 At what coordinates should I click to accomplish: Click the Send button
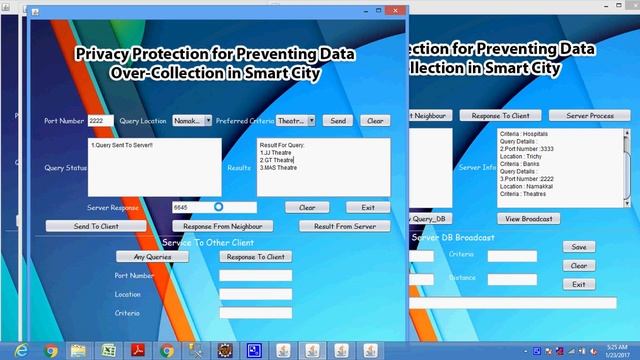pyautogui.click(x=338, y=120)
